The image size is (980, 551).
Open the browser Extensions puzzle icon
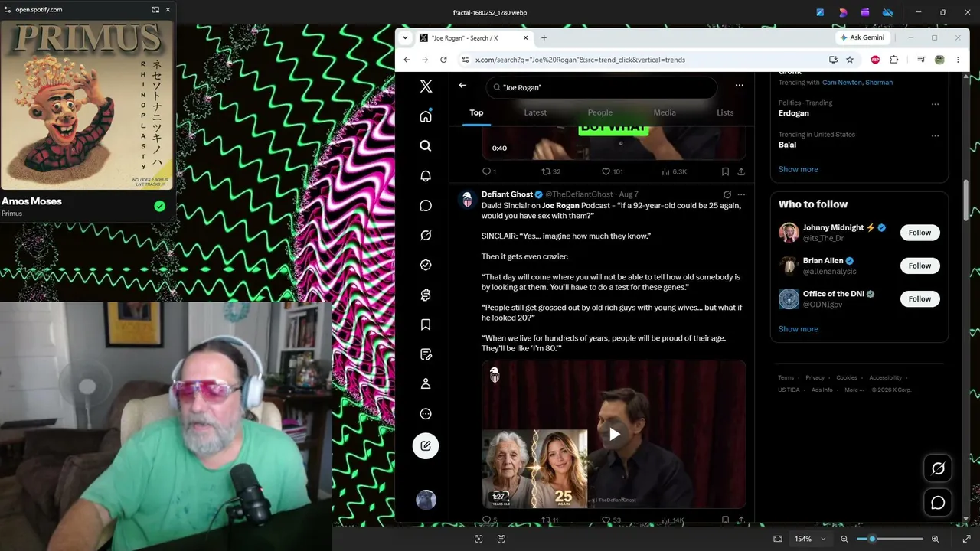point(893,60)
